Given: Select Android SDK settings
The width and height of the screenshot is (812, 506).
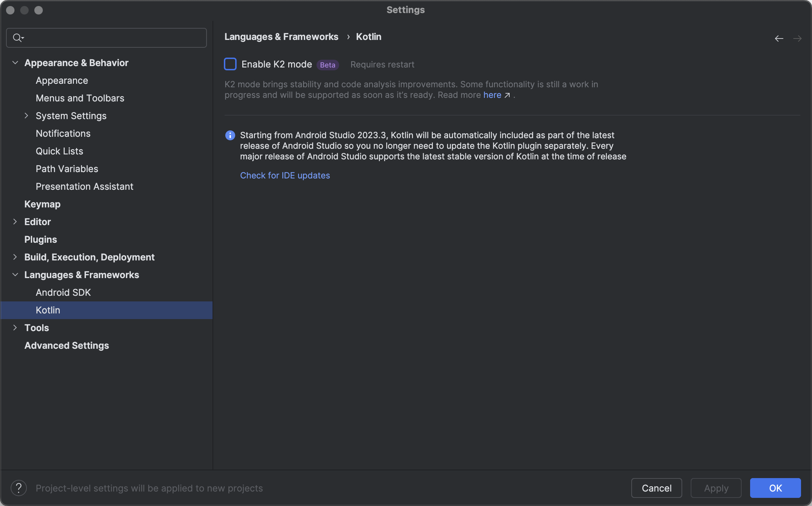Looking at the screenshot, I should (63, 293).
